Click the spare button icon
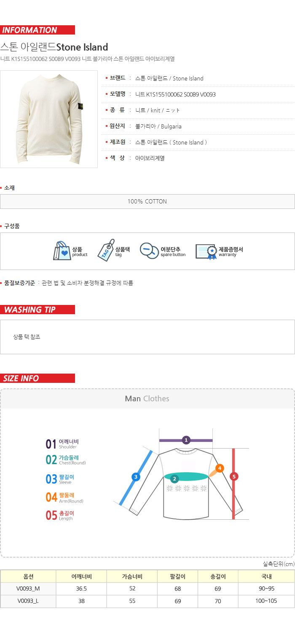The height and width of the screenshot is (644, 295). (x=149, y=251)
